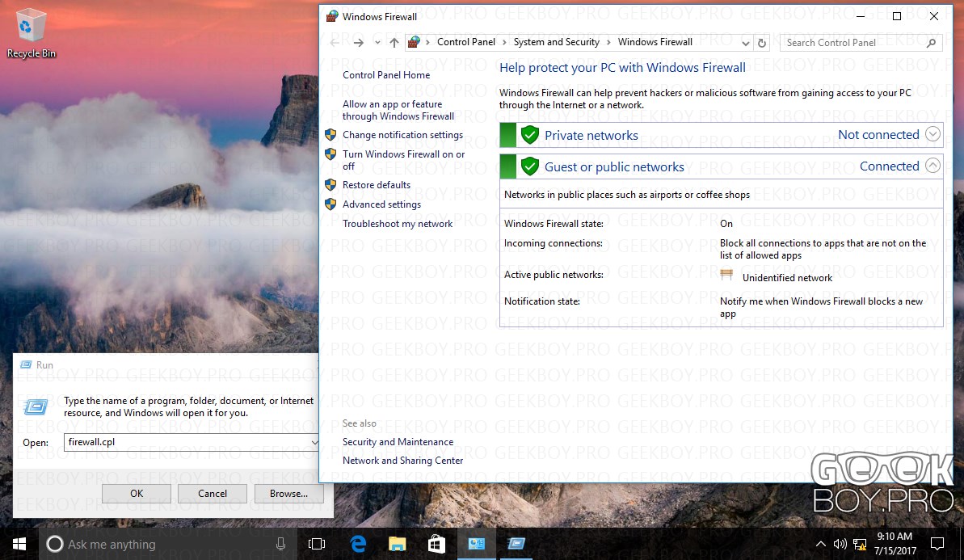Open the Windows Store taskbar icon
This screenshot has height=560, width=964.
click(436, 544)
